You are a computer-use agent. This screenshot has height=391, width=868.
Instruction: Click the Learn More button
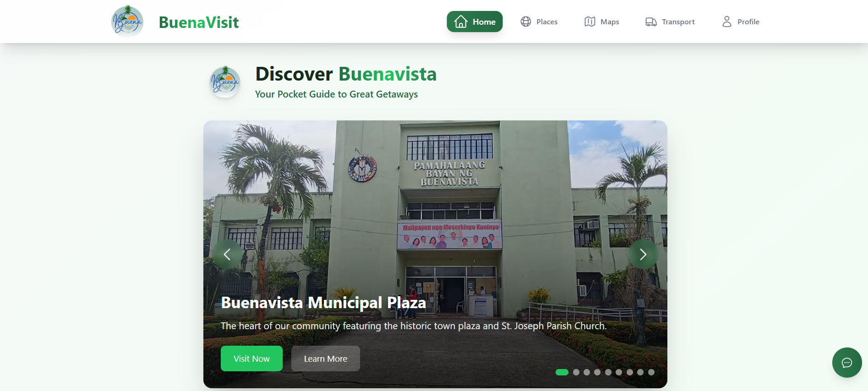(326, 358)
